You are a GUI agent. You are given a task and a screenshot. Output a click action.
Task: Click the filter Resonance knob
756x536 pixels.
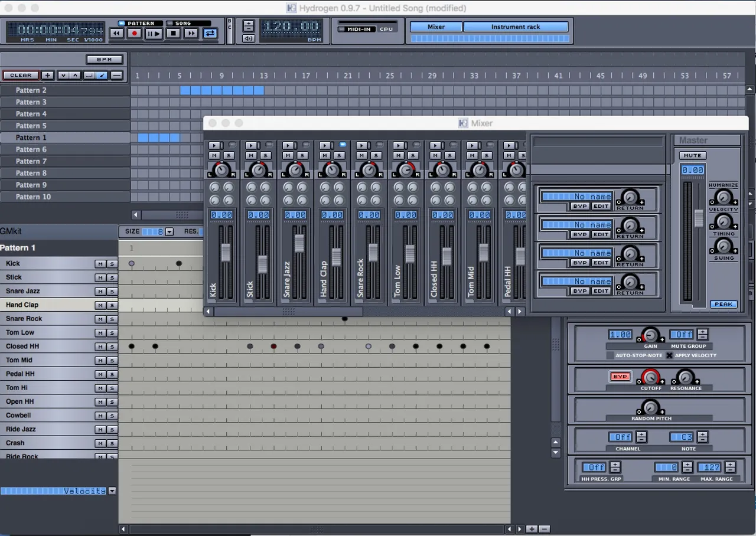[685, 377]
